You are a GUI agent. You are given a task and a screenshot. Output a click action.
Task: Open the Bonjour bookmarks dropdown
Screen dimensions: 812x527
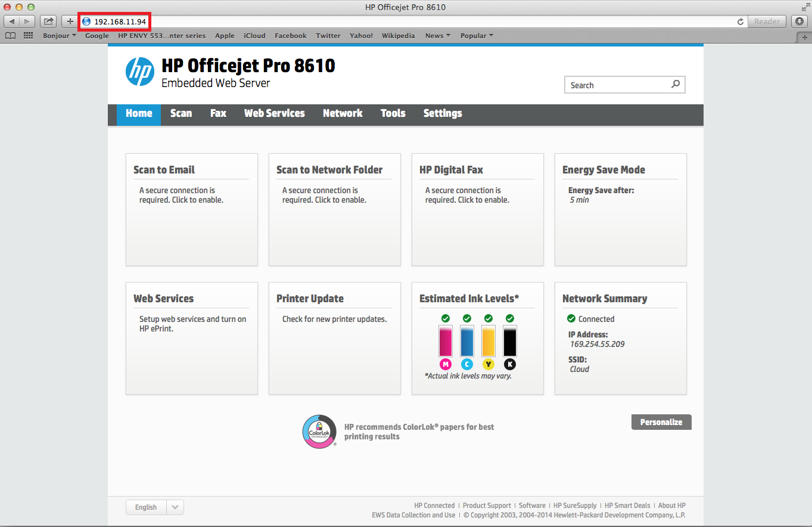click(59, 36)
